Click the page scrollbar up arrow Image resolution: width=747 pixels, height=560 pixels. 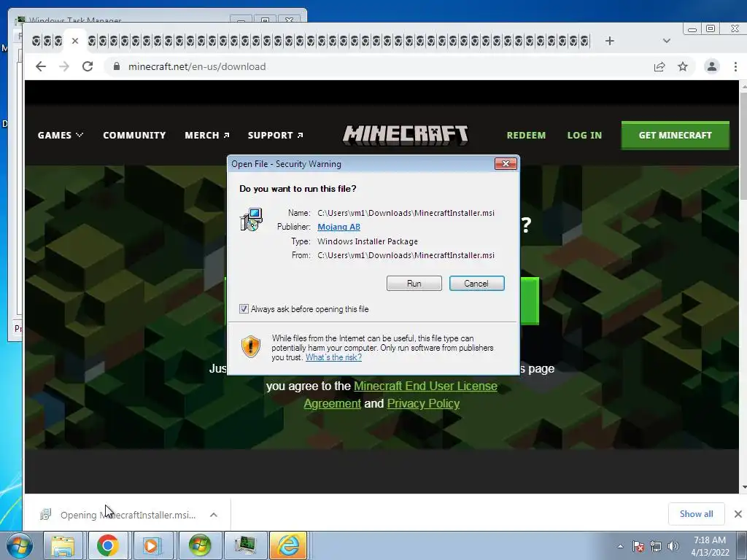743,86
